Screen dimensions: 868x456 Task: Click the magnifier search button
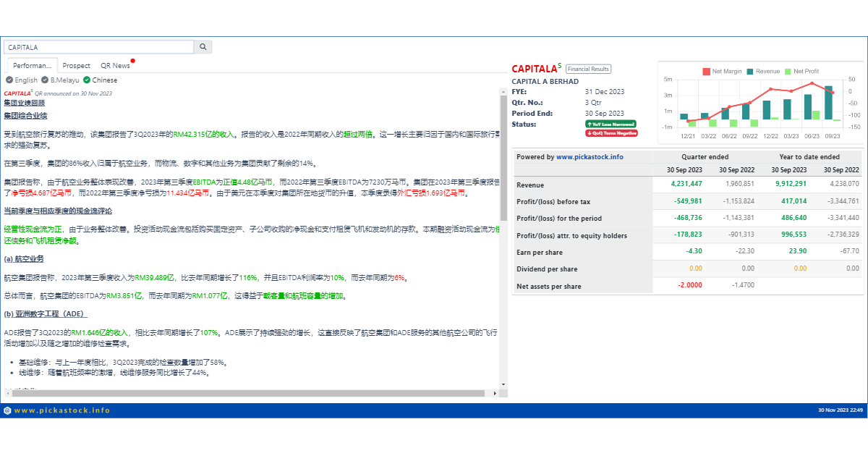(x=203, y=47)
